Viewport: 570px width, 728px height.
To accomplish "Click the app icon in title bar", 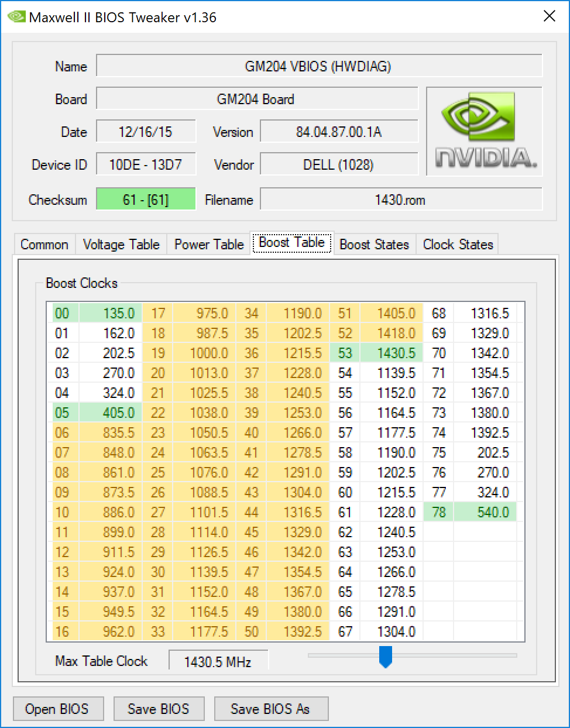I will coord(16,16).
